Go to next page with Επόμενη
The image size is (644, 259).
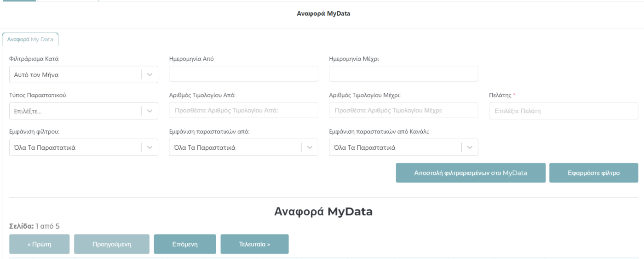click(x=185, y=244)
